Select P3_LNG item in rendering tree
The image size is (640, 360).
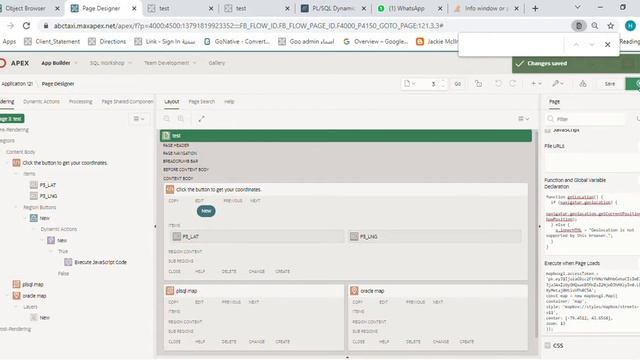(x=48, y=196)
